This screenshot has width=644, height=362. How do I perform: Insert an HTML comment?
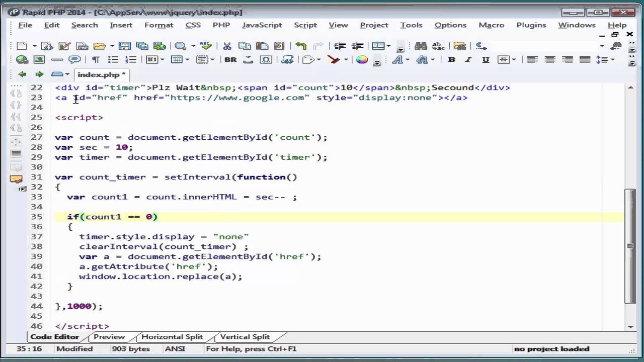pos(74,60)
